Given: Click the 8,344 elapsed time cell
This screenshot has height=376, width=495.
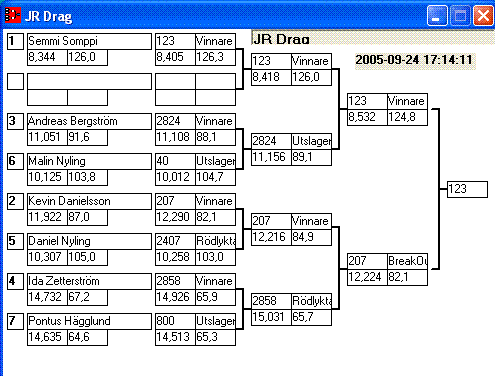Looking at the screenshot, I should 47,57.
